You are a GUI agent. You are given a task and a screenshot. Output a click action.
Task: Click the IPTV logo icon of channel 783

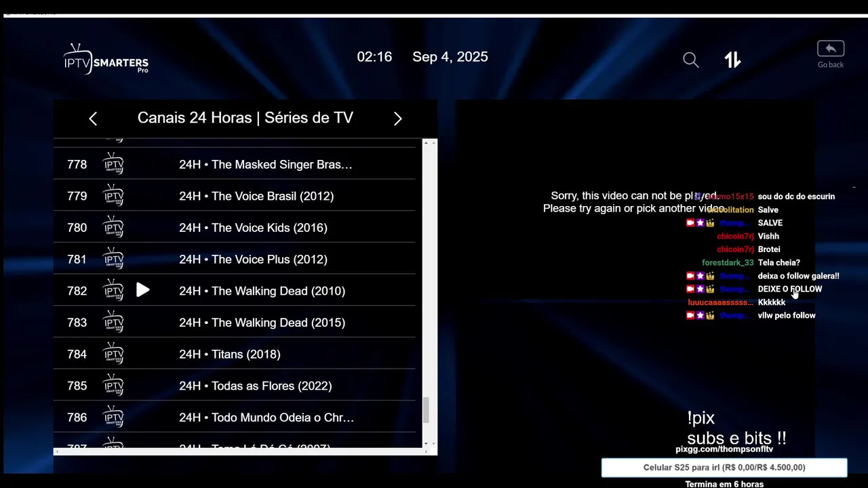pos(113,323)
